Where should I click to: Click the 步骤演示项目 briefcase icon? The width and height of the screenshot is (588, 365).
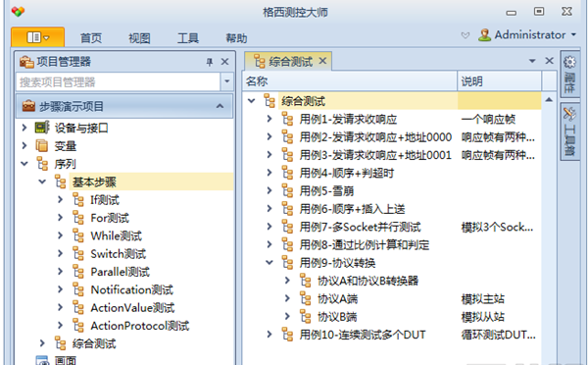tap(28, 106)
